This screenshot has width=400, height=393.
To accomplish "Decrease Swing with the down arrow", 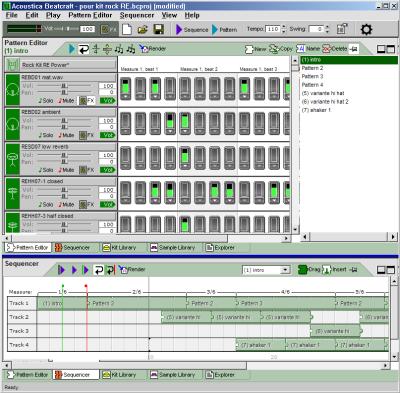I will pos(327,32).
